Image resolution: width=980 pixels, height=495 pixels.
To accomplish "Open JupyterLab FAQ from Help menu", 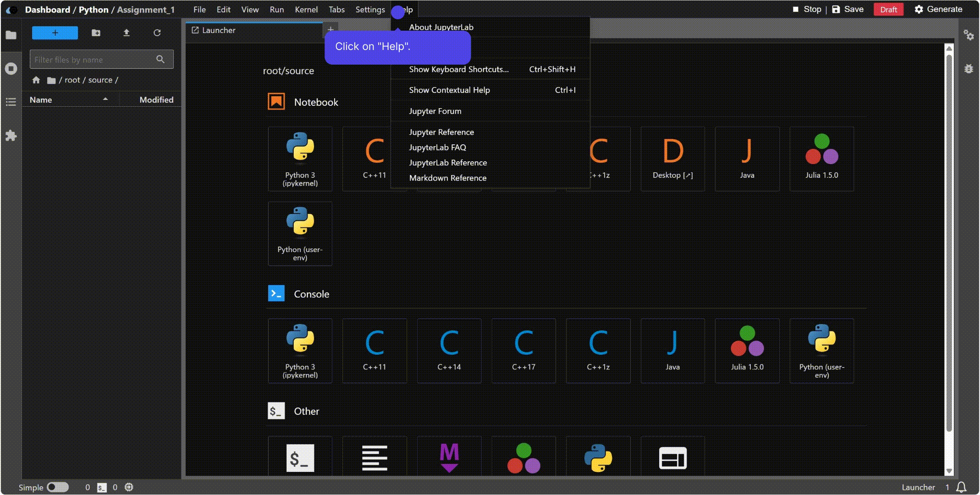I will click(x=490, y=147).
